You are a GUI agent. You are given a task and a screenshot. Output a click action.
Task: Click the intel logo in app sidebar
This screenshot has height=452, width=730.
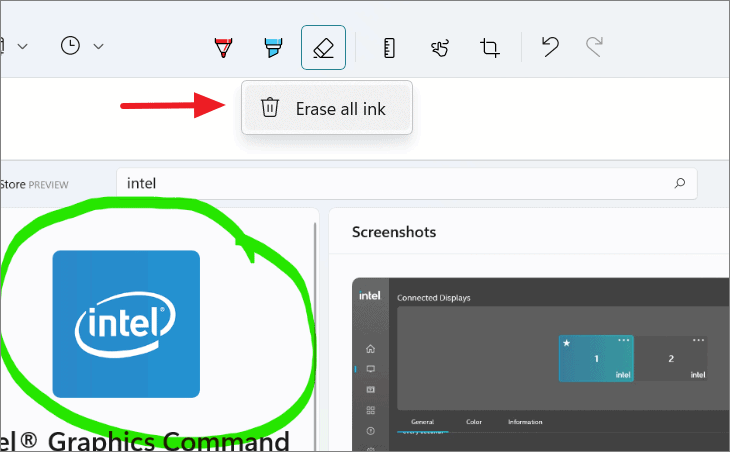tap(370, 296)
